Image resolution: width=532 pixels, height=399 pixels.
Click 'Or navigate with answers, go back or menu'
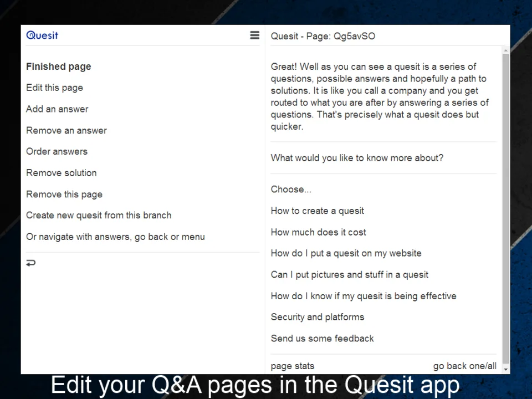click(x=115, y=237)
